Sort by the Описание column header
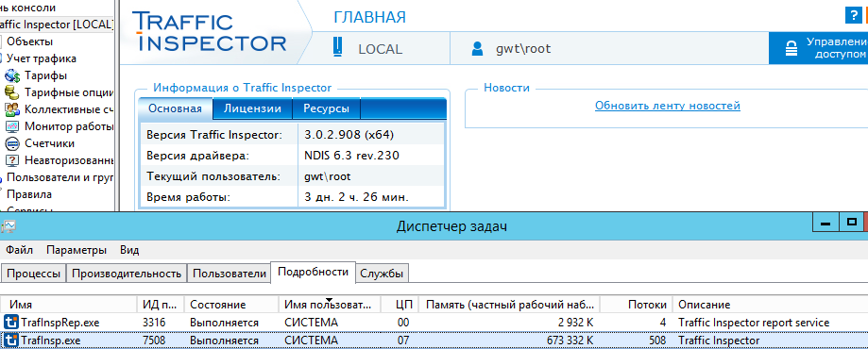 (x=770, y=305)
